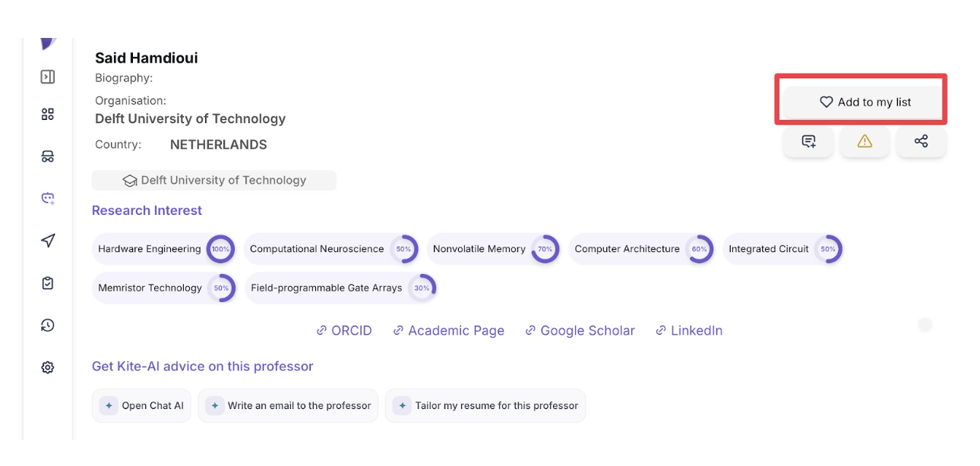
Task: Click the add comment note icon button
Action: 808,142
